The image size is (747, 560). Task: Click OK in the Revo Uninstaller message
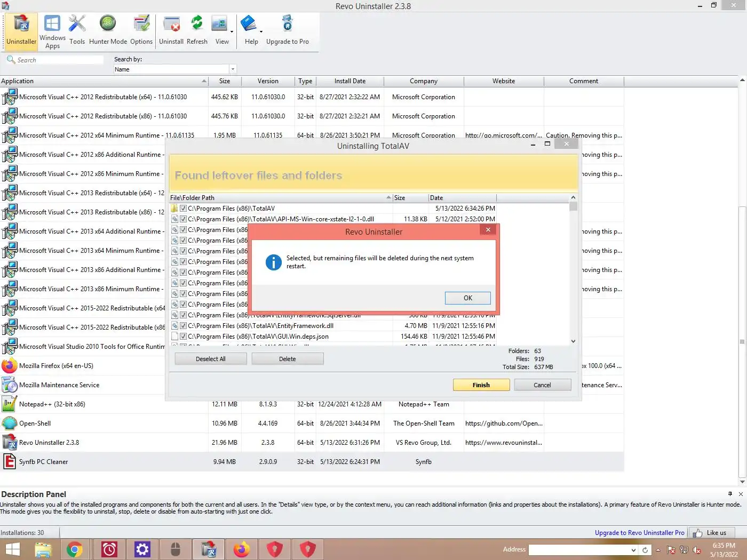click(468, 298)
